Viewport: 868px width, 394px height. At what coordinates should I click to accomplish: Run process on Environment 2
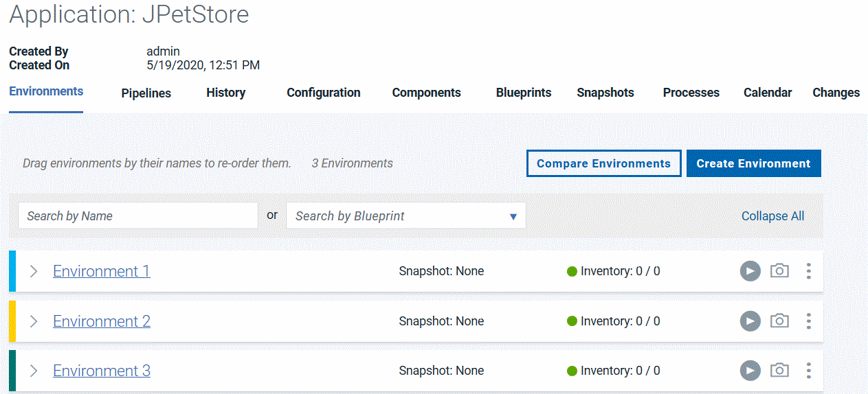(x=750, y=321)
